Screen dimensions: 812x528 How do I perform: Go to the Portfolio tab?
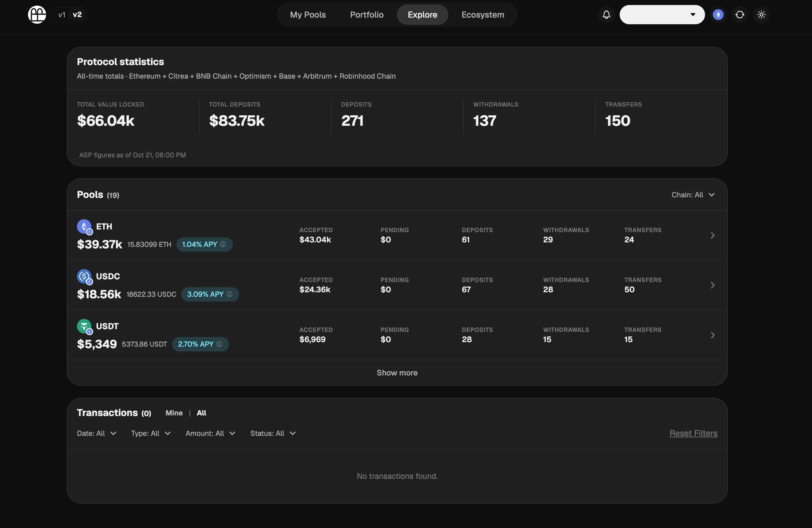point(367,15)
